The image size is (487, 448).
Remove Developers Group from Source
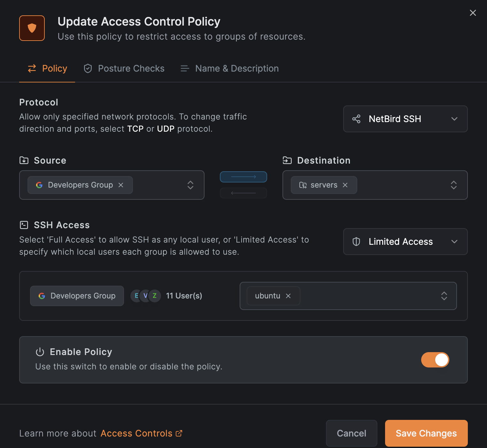coord(121,185)
